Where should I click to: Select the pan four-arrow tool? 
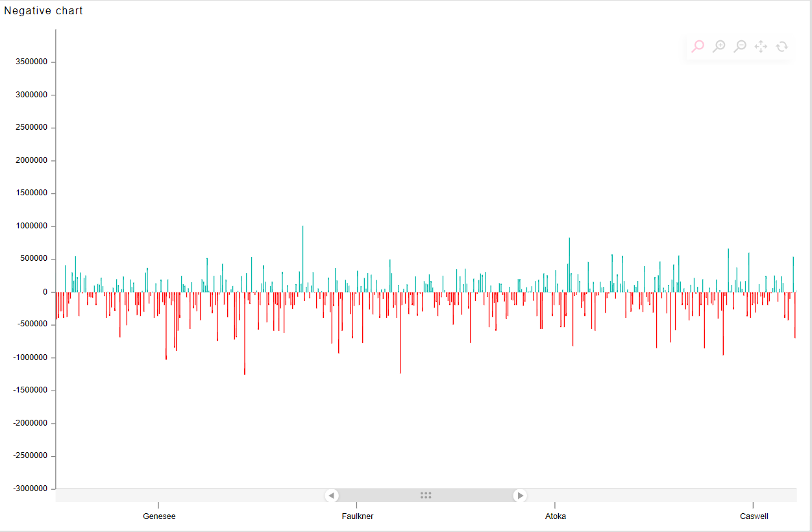point(761,46)
